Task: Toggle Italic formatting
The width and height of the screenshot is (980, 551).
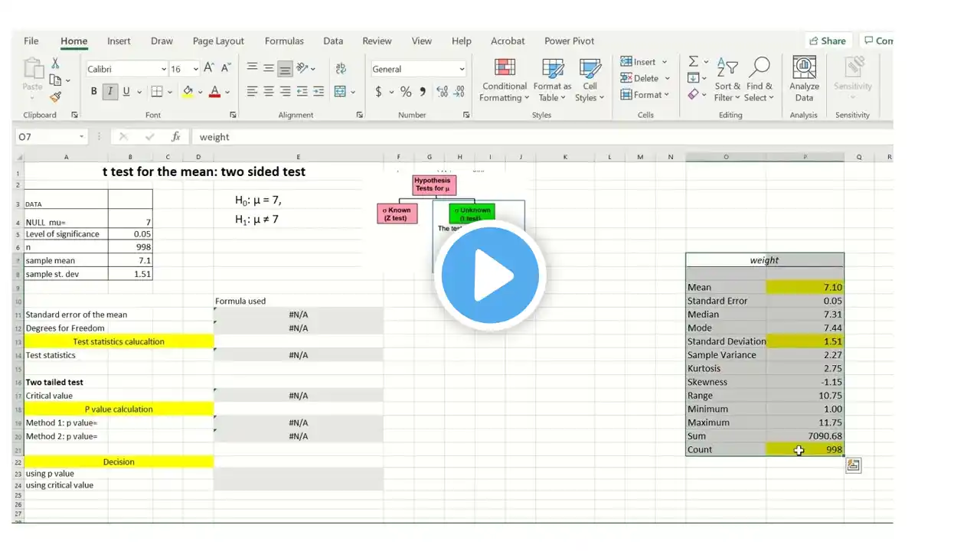Action: [110, 92]
